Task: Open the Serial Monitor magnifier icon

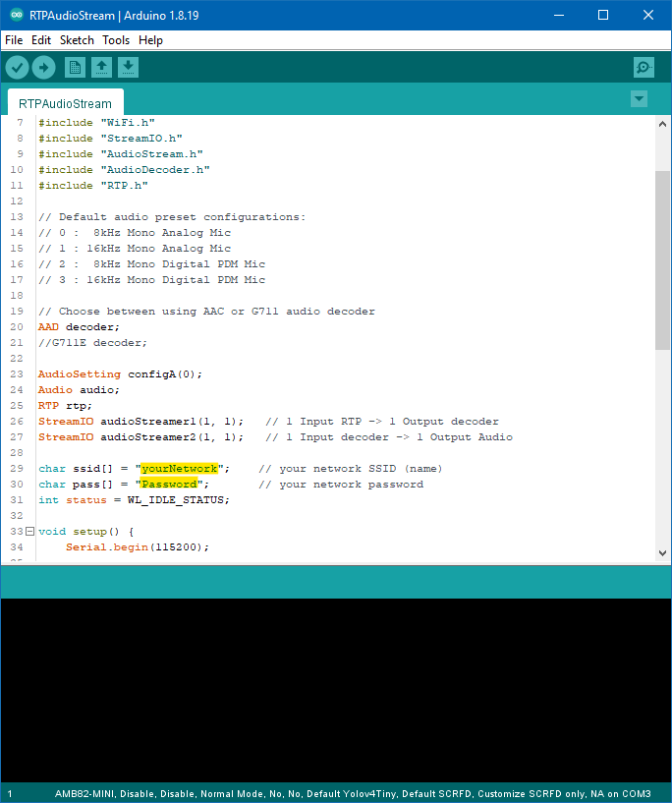Action: 644,67
